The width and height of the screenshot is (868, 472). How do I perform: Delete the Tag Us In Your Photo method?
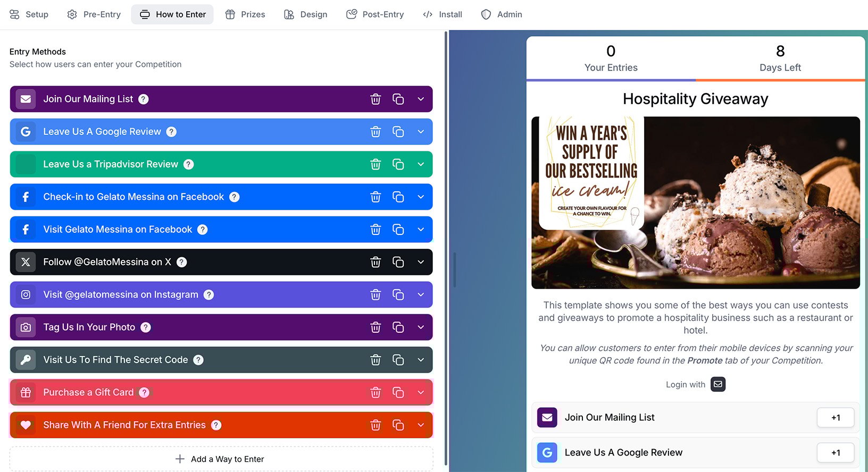[375, 327]
